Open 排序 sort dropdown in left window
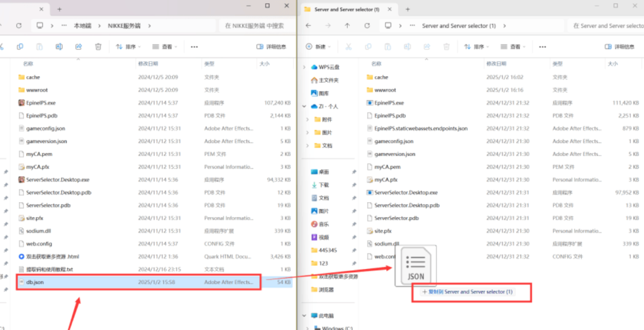This screenshot has height=330, width=644. tap(128, 47)
